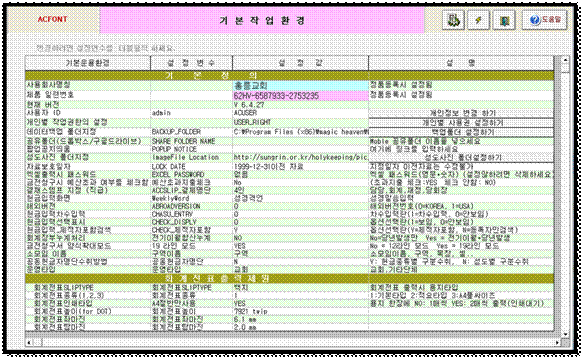Click the horizontal scrollbar left arrow
This screenshot has height=362, width=586.
tap(29, 342)
